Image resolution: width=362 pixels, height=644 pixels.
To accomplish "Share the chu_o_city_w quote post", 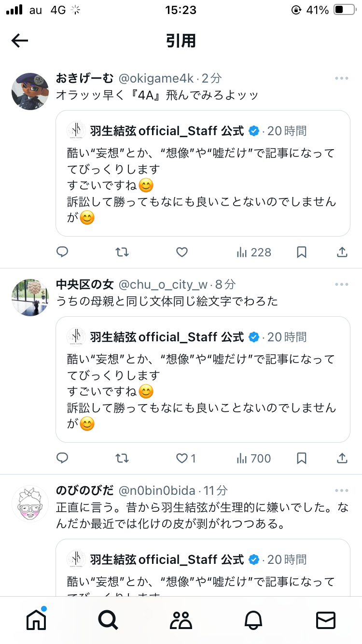I will [x=342, y=458].
